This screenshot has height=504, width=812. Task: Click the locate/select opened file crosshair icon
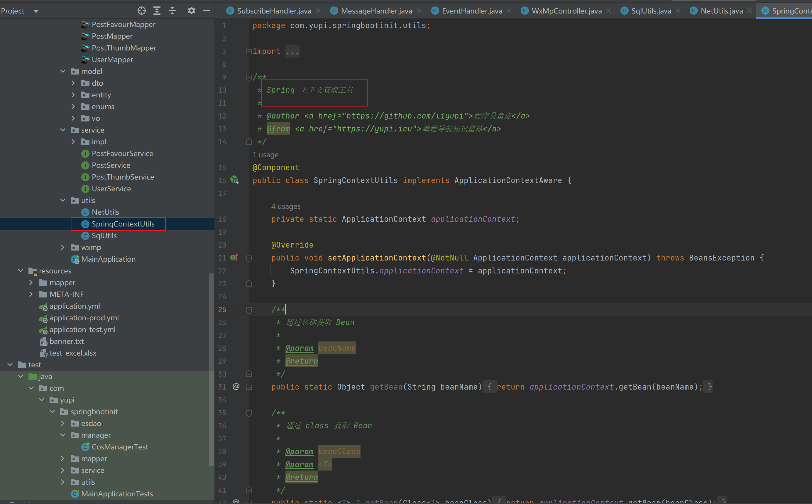click(x=142, y=11)
